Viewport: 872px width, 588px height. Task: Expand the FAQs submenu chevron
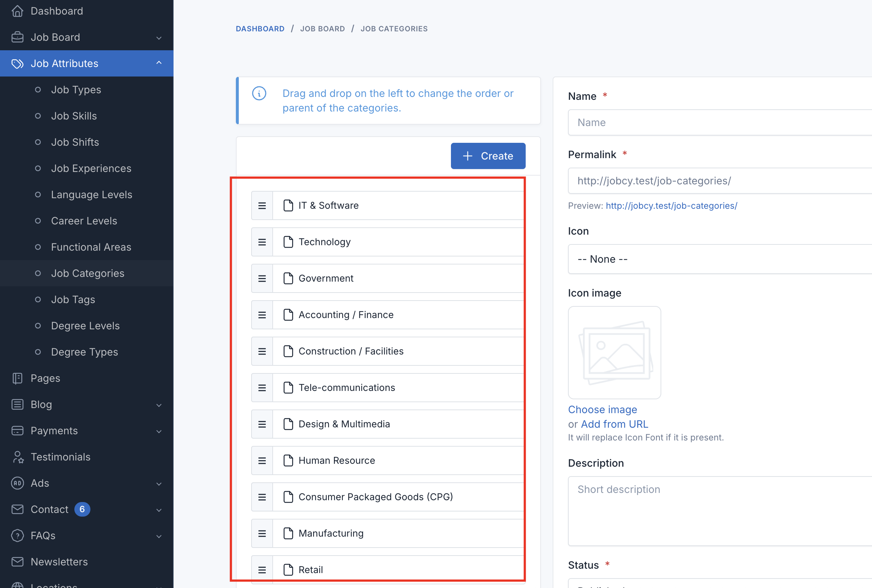(159, 536)
